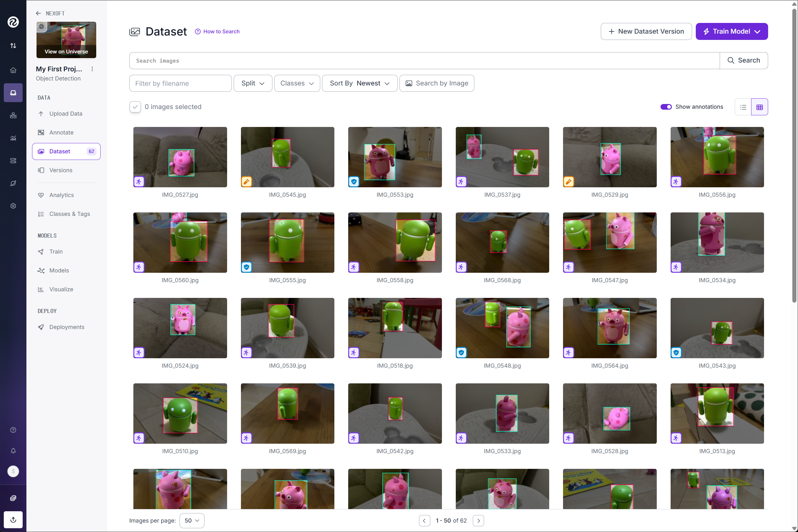Click the back arrow next to NEXOFT
The width and height of the screenshot is (798, 532).
pyautogui.click(x=38, y=13)
